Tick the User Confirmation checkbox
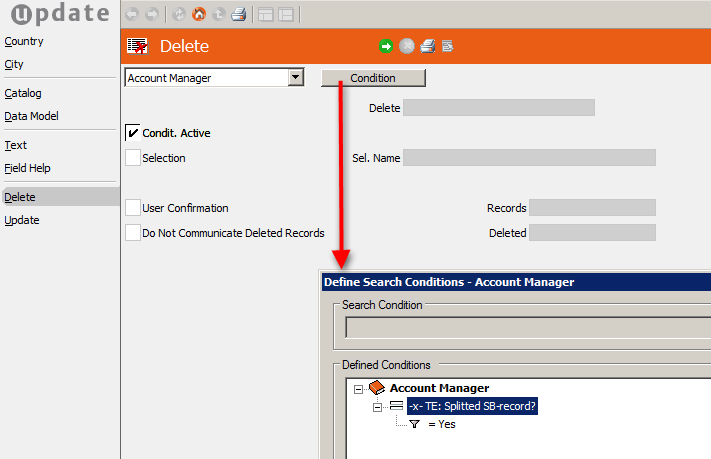The height and width of the screenshot is (459, 711). (133, 208)
